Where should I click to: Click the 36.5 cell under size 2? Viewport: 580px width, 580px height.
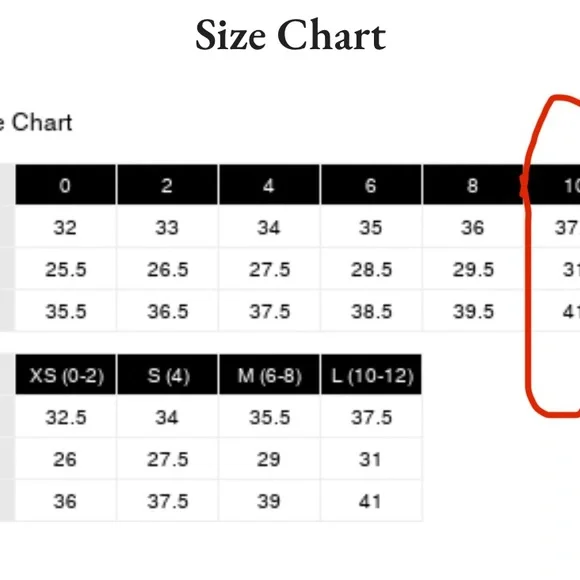pos(167,311)
